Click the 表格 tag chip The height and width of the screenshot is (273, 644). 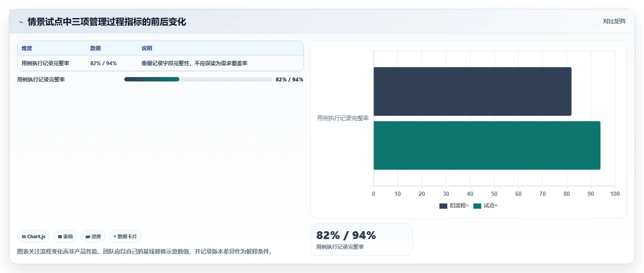[65, 236]
